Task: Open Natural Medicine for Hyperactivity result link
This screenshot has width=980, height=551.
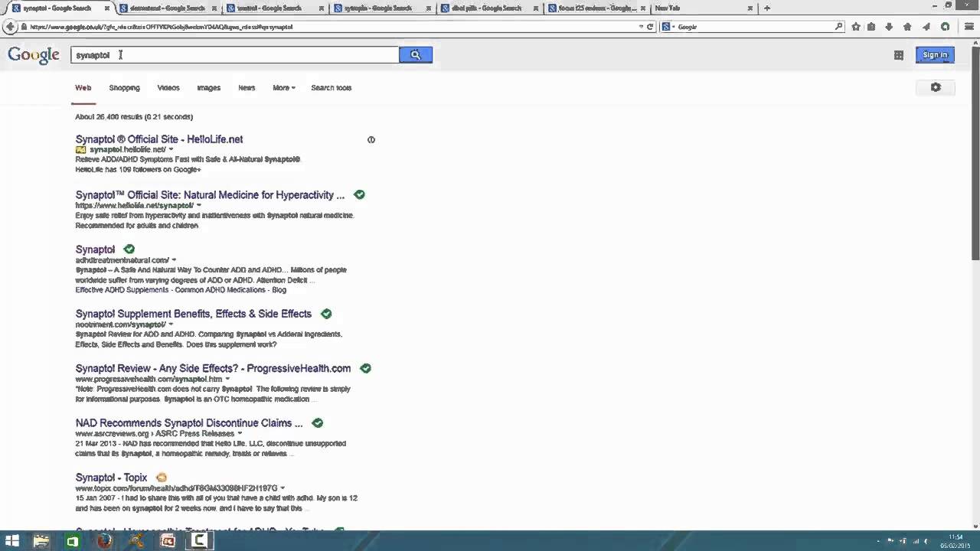Action: (210, 195)
